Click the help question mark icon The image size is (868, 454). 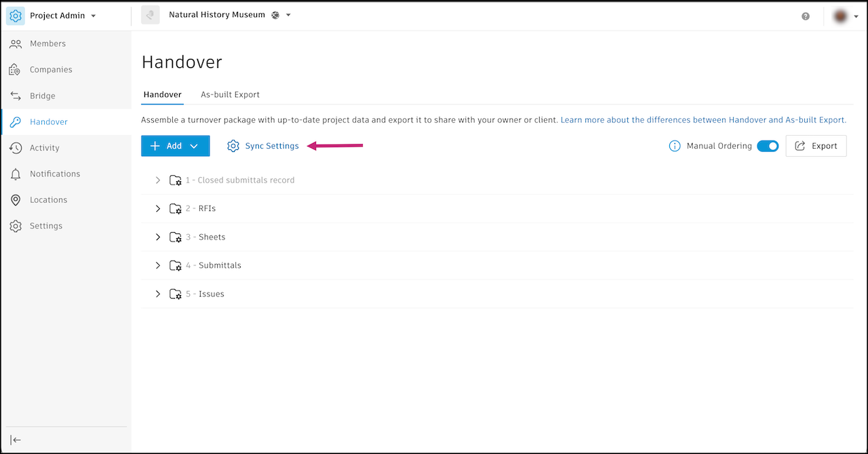(x=806, y=16)
